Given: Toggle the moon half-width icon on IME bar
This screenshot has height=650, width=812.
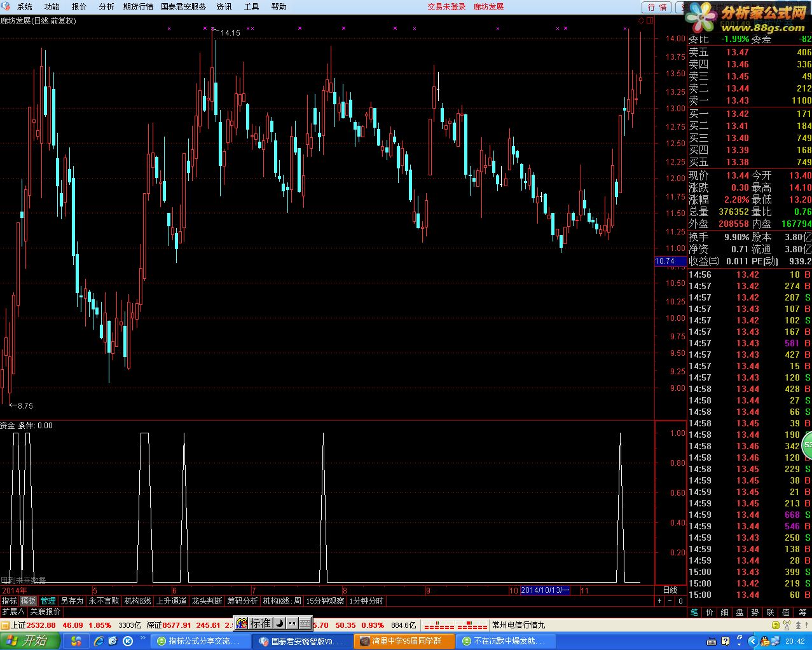Looking at the screenshot, I should point(280,623).
